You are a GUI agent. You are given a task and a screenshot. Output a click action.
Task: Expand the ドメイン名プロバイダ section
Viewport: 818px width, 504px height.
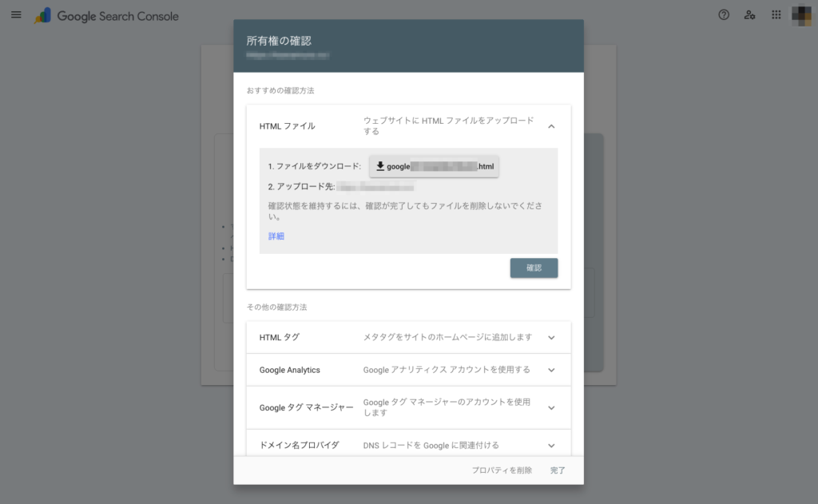550,445
